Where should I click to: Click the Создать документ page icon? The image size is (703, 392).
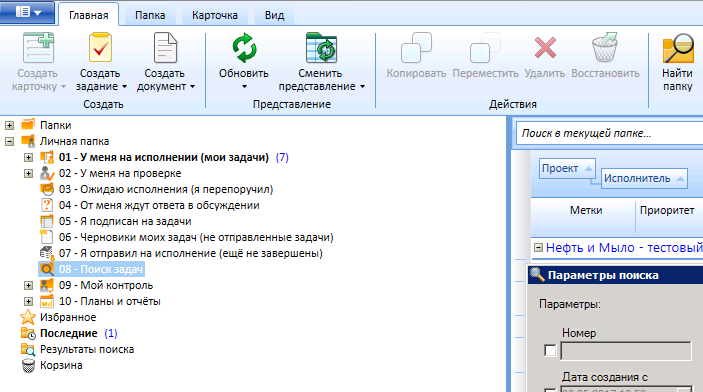point(165,48)
